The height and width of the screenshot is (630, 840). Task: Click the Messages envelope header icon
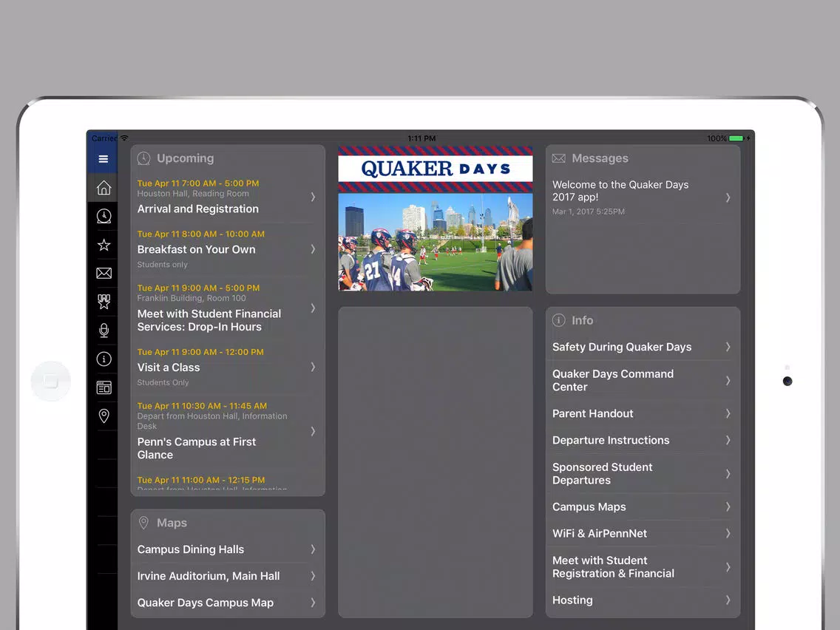(x=559, y=158)
